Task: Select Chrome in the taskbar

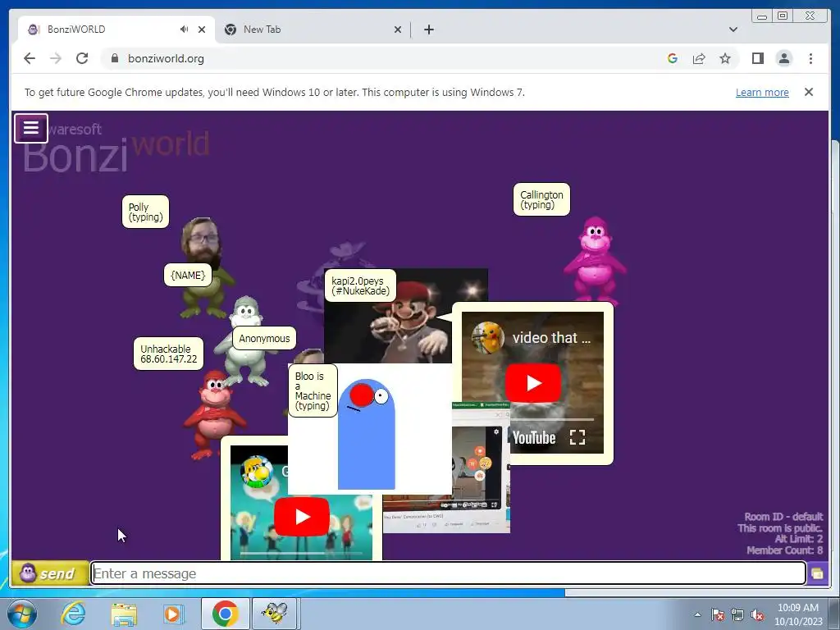Action: pyautogui.click(x=225, y=614)
